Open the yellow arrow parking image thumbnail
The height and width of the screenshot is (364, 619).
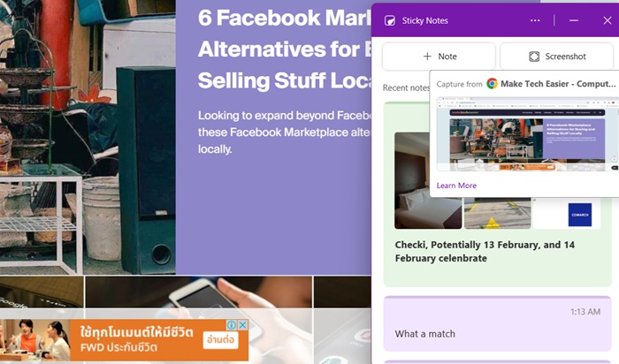[497, 213]
